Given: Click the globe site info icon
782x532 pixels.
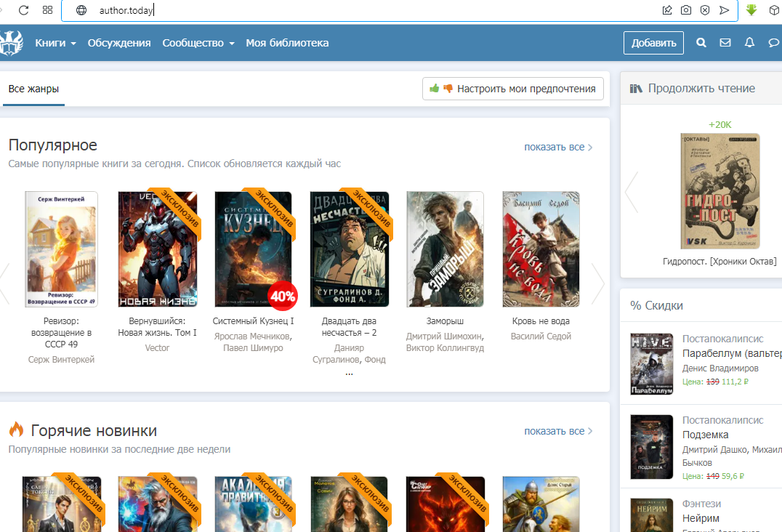Looking at the screenshot, I should pyautogui.click(x=81, y=10).
